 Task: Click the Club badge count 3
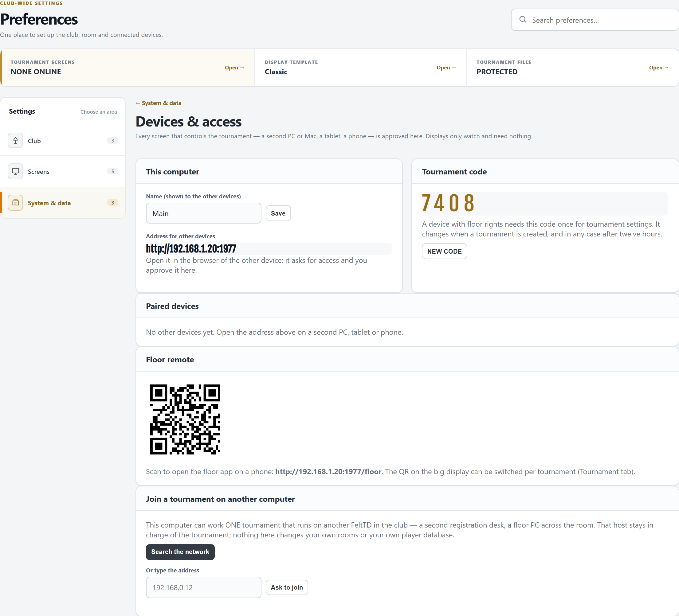coord(112,141)
